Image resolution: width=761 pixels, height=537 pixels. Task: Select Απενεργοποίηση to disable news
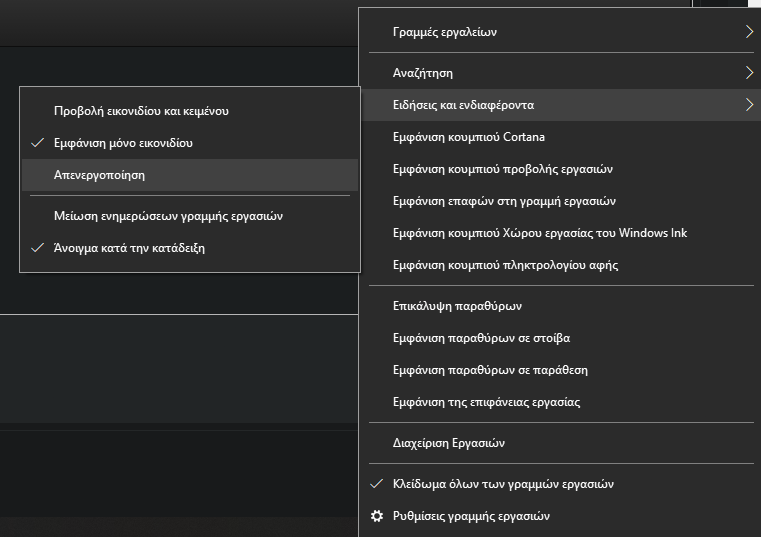click(99, 174)
